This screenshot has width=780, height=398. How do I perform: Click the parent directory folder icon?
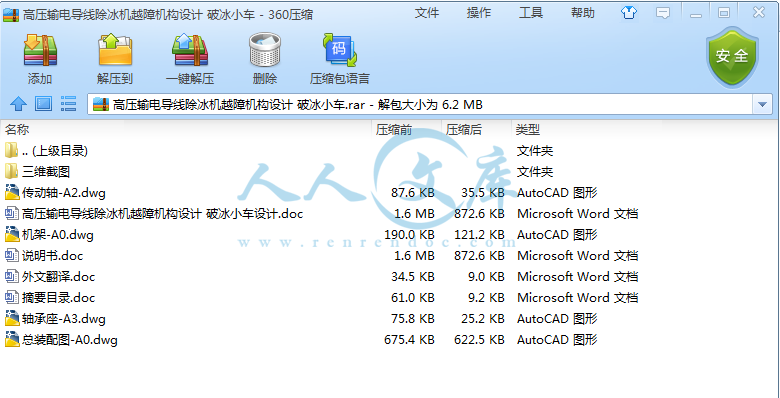click(x=11, y=150)
